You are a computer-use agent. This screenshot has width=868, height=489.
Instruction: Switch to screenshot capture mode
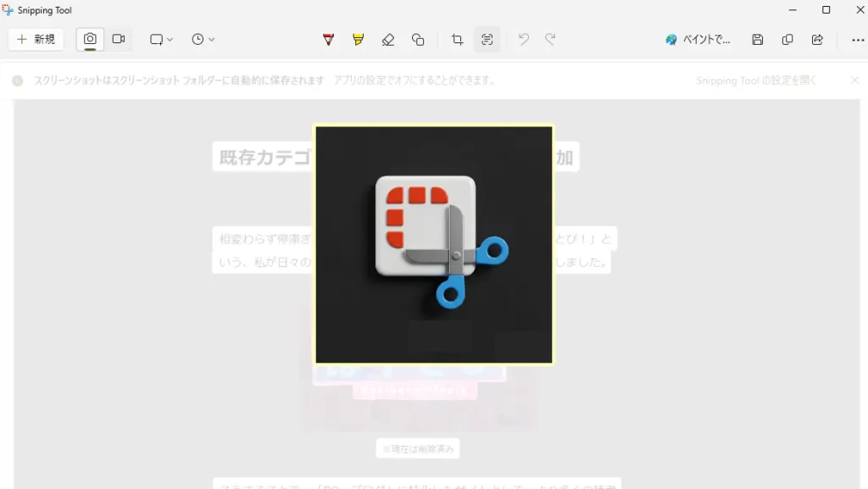coord(90,40)
